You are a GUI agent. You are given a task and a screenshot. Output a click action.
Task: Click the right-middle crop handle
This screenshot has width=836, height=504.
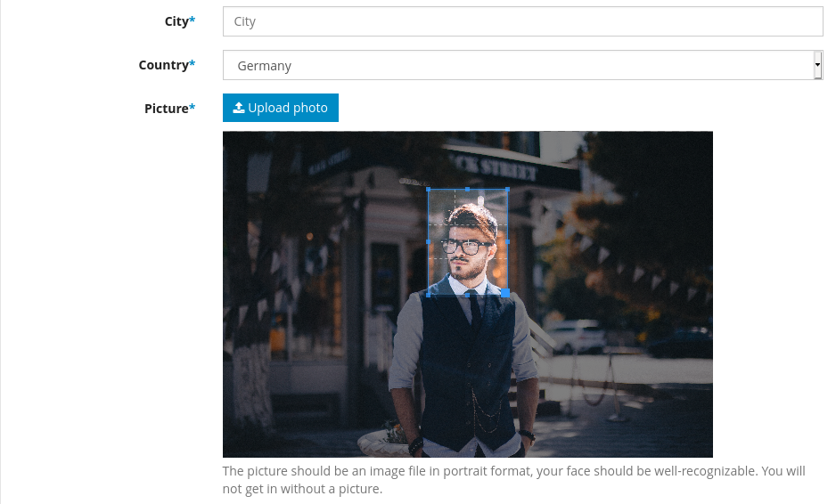[x=508, y=241]
